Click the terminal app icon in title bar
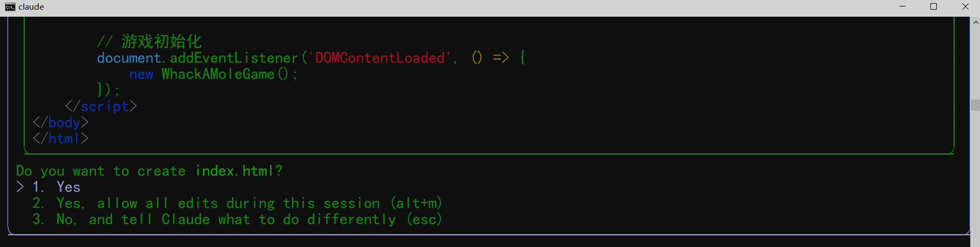Viewport: 980px width, 247px height. 10,7
